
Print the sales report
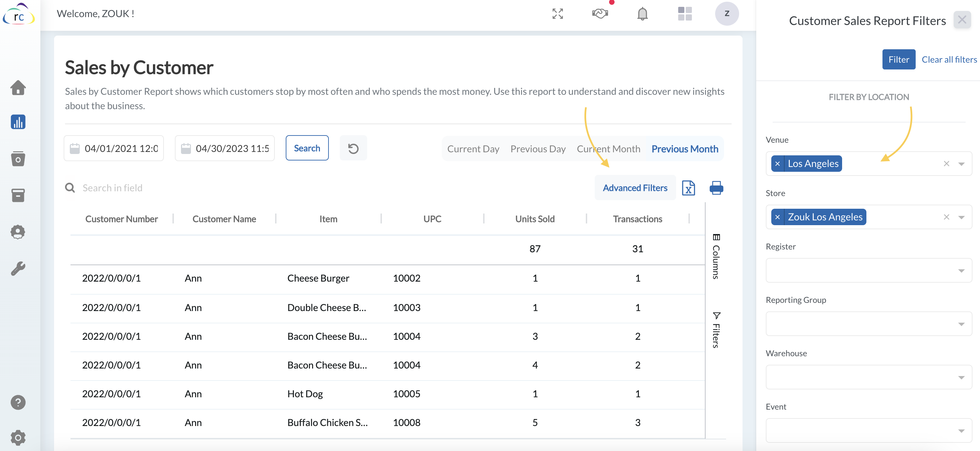(716, 188)
